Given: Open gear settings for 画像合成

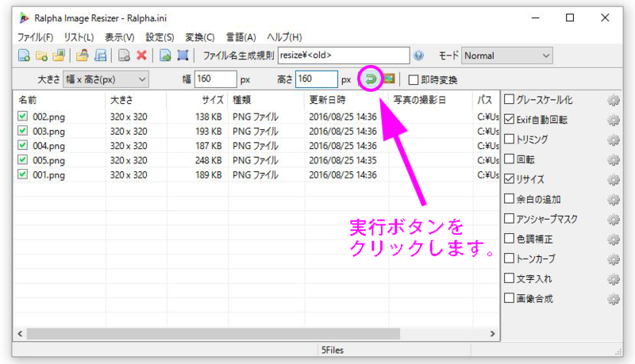Looking at the screenshot, I should pyautogui.click(x=614, y=299).
